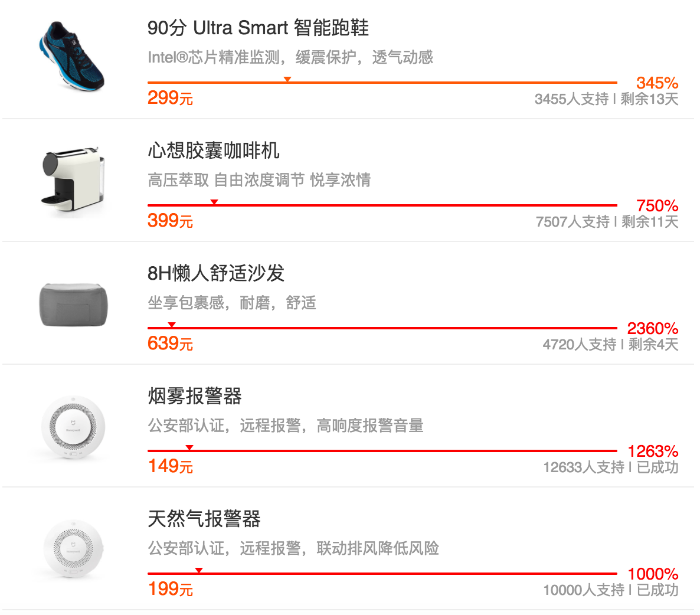Image resolution: width=700 pixels, height=615 pixels.
Task: Click the triangle marker on the coffee machine progress bar
Action: coord(214,202)
